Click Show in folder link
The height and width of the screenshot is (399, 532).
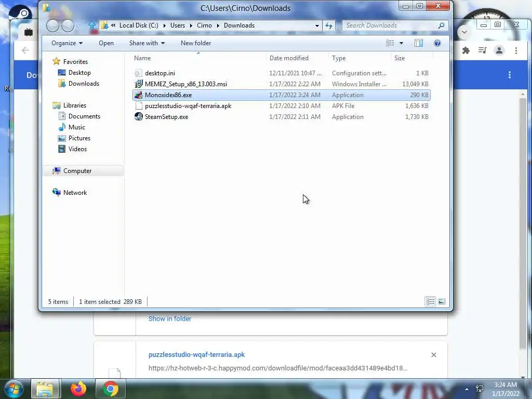170,318
